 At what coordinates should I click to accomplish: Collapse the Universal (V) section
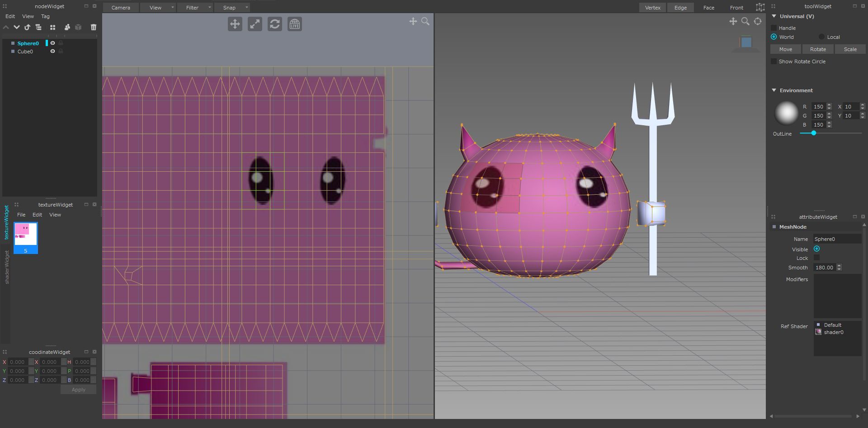coord(774,16)
